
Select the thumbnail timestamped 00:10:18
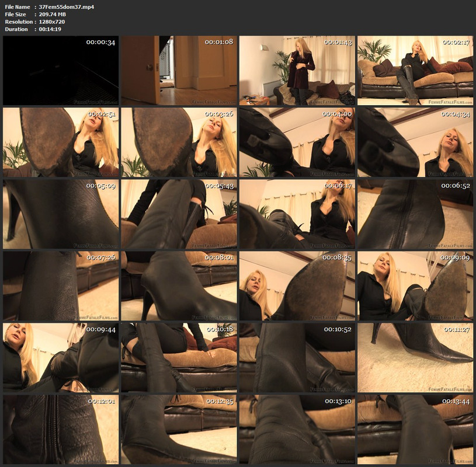click(179, 357)
